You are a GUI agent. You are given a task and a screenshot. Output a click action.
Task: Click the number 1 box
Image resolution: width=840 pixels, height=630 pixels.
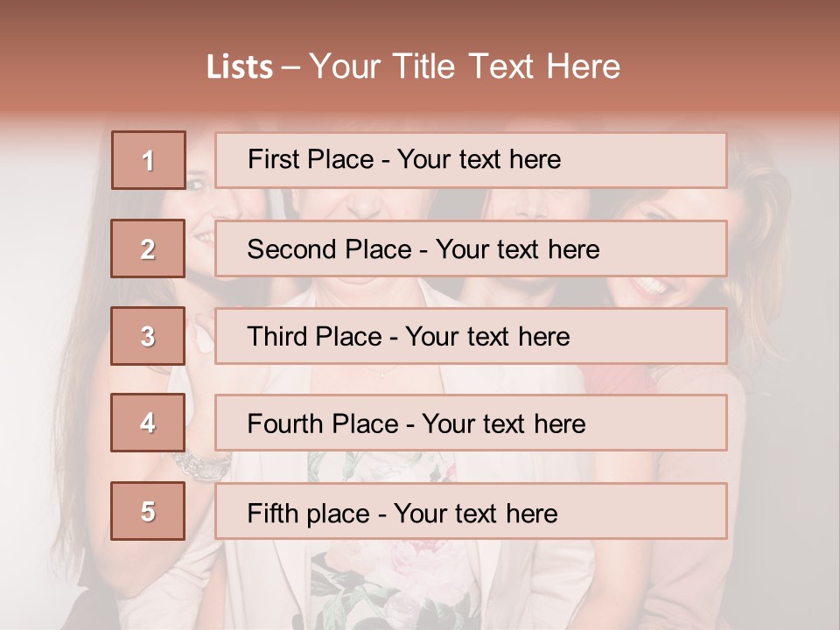tap(148, 160)
